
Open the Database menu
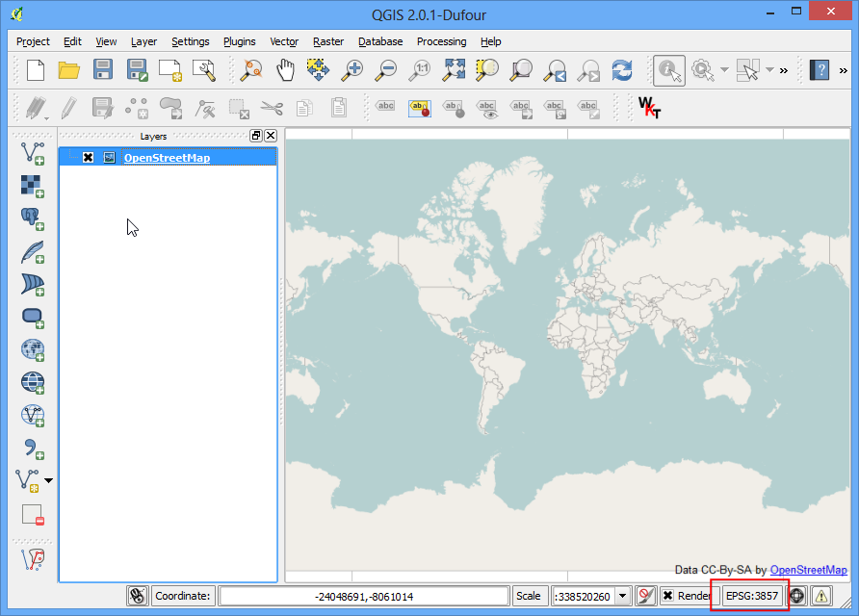click(380, 41)
